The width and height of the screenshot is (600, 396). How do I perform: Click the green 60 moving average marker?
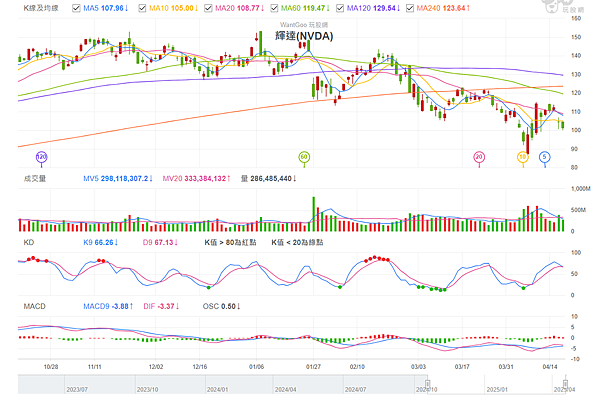pyautogui.click(x=304, y=157)
